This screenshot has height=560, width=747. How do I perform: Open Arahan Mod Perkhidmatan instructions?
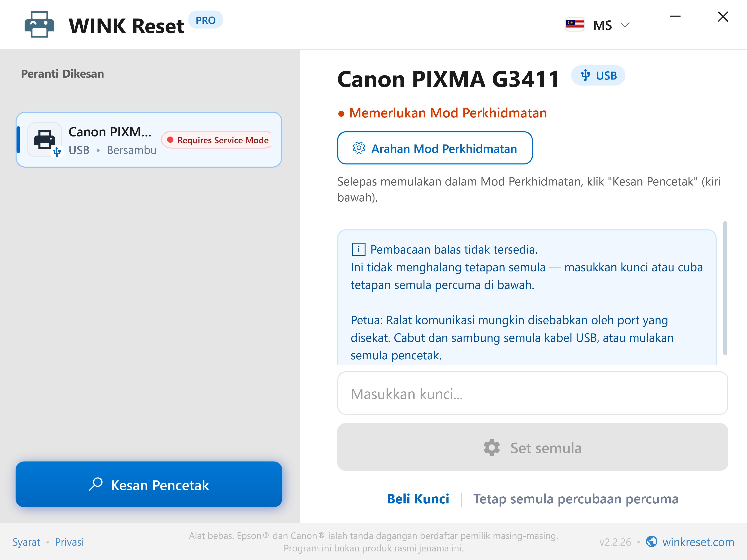pyautogui.click(x=435, y=148)
